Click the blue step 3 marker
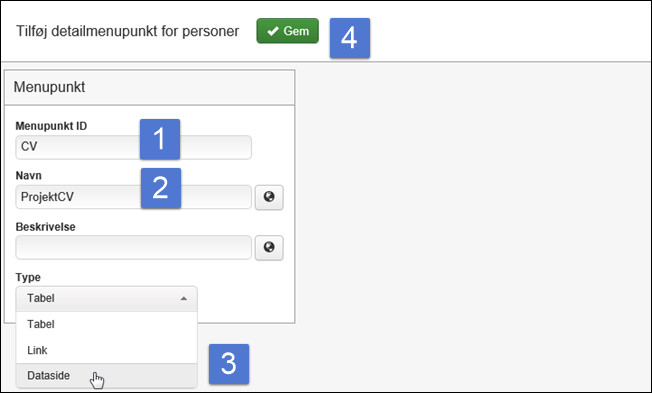The width and height of the screenshot is (652, 393). point(229,364)
